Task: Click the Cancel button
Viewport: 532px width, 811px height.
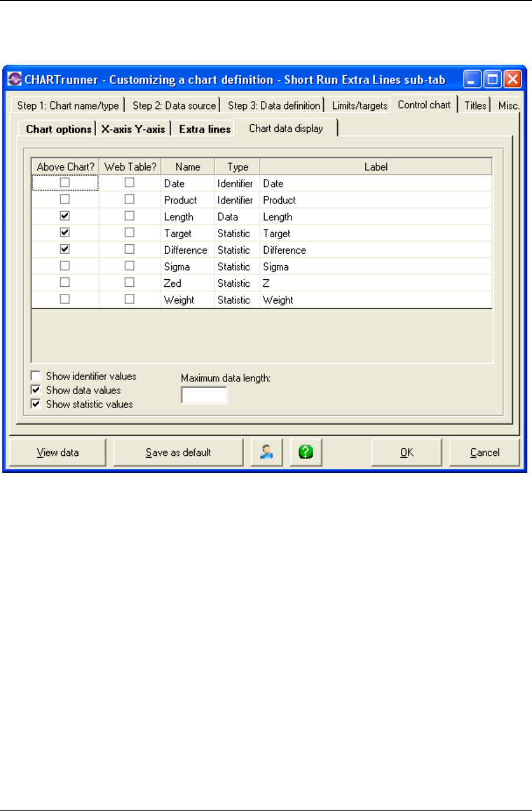Action: 485,452
